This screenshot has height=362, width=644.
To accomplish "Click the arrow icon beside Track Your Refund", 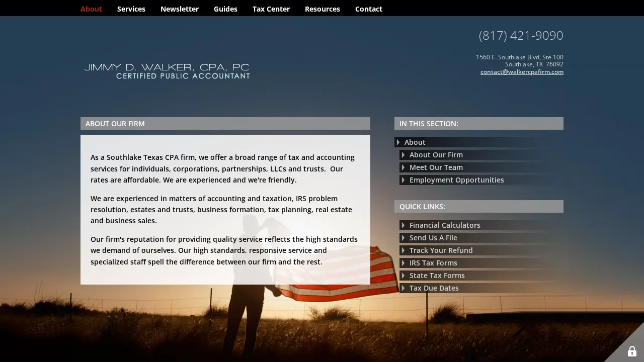I will point(403,250).
